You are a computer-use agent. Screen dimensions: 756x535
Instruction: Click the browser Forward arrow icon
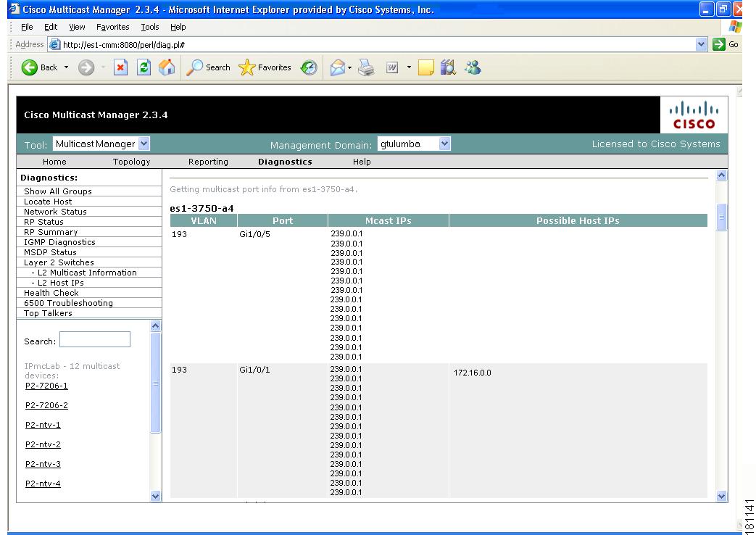click(86, 67)
